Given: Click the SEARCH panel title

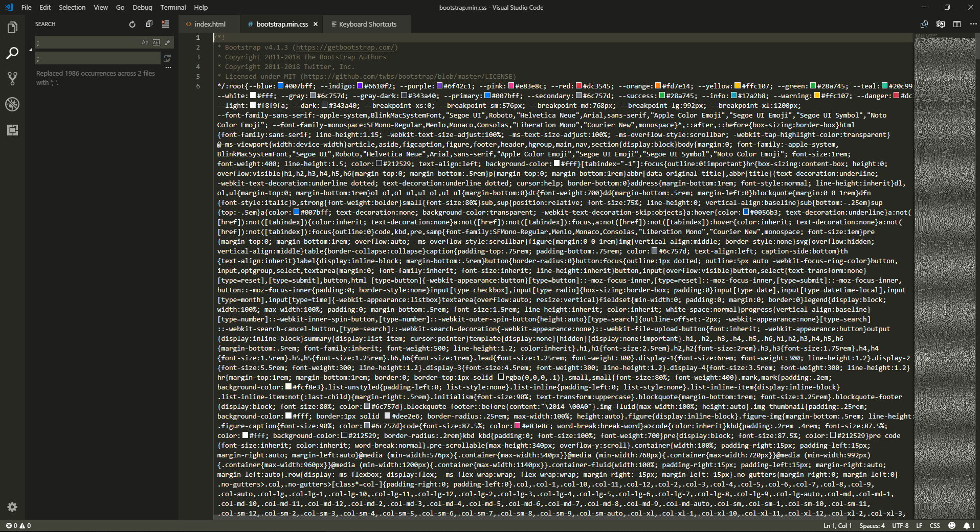Looking at the screenshot, I should (x=45, y=24).
